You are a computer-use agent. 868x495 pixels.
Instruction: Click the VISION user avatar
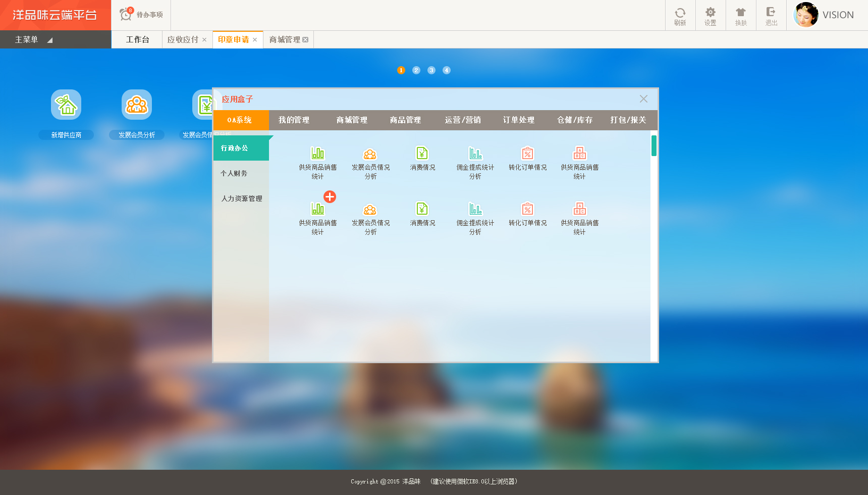pos(805,15)
